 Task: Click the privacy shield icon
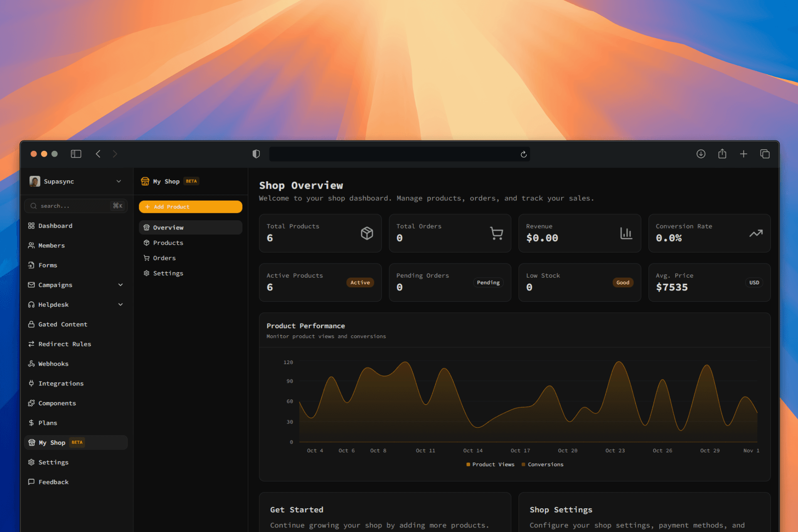(x=256, y=154)
